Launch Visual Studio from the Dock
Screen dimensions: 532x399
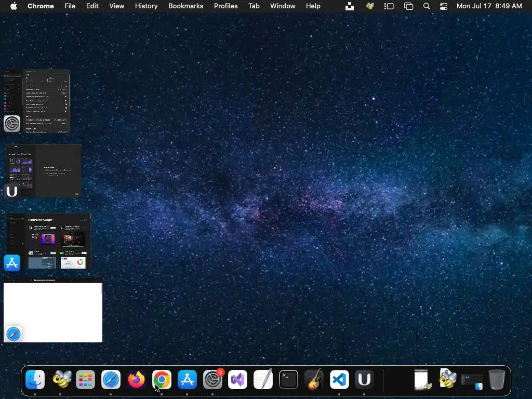tap(237, 379)
